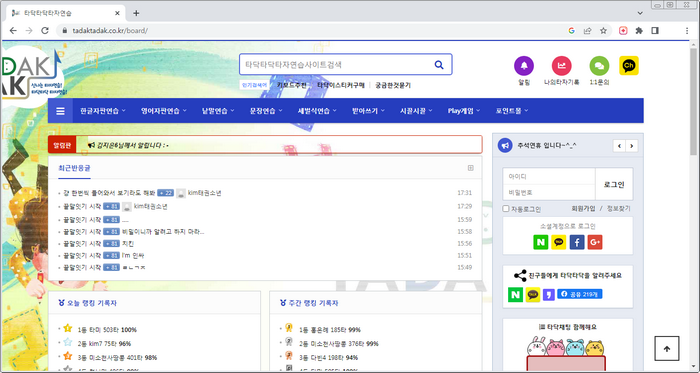Click the 타닥타닥타자연습 browser tab
This screenshot has width=700, height=373.
click(x=66, y=13)
